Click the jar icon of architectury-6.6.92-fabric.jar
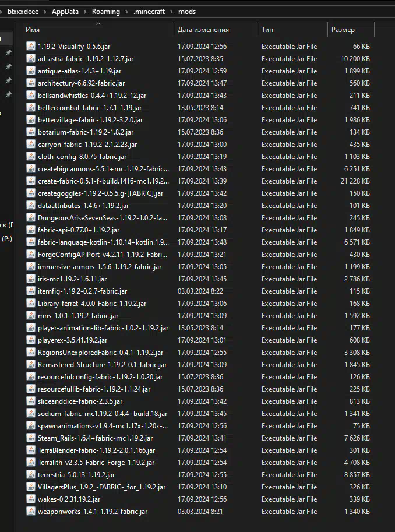The width and height of the screenshot is (395, 532). [31, 83]
